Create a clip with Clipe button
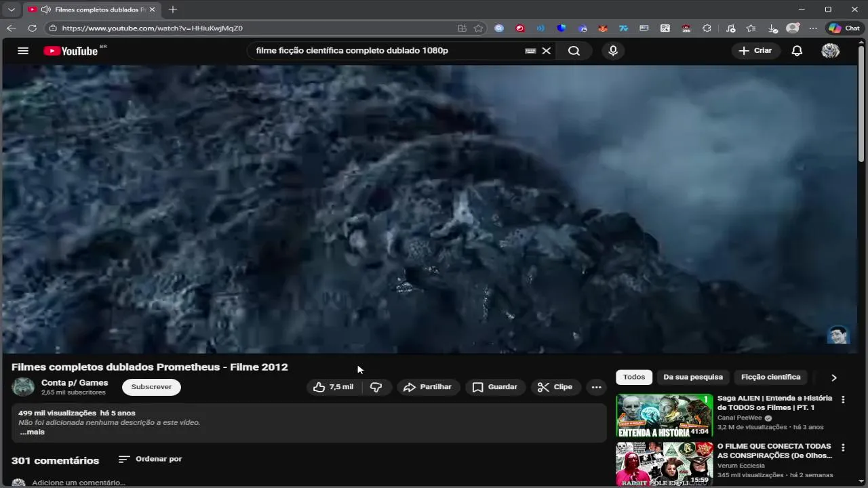 (556, 387)
